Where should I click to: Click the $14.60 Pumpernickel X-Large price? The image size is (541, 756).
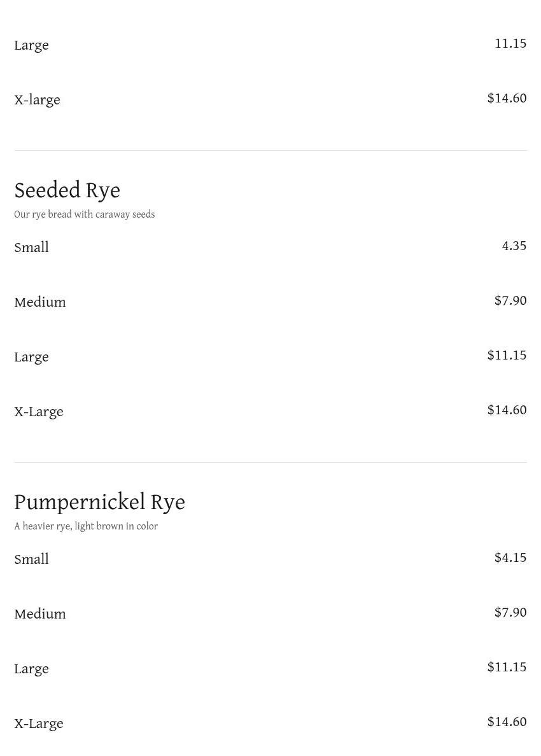pos(507,722)
